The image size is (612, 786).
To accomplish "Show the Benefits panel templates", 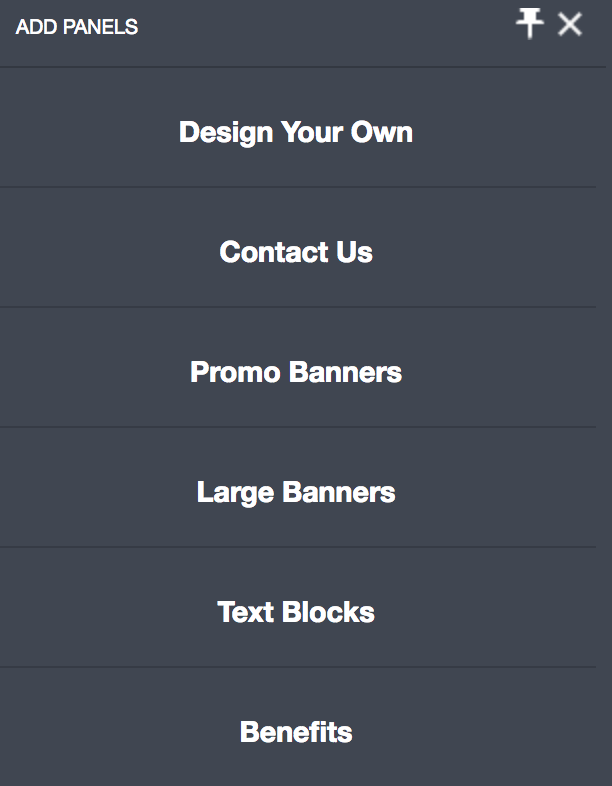I will [296, 732].
